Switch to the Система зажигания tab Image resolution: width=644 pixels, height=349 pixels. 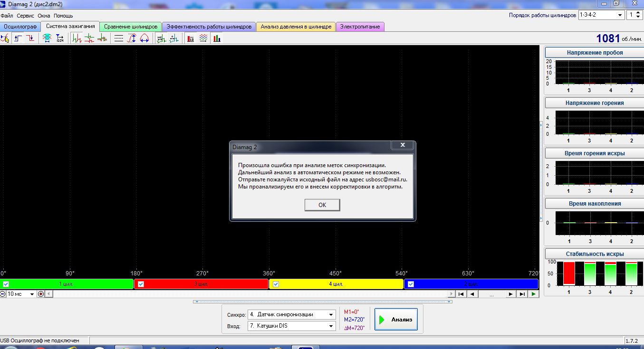coord(70,26)
